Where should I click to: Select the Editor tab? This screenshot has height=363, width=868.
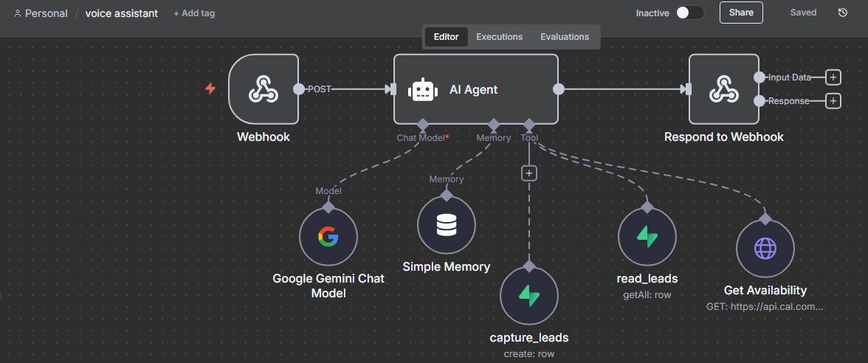pos(446,37)
